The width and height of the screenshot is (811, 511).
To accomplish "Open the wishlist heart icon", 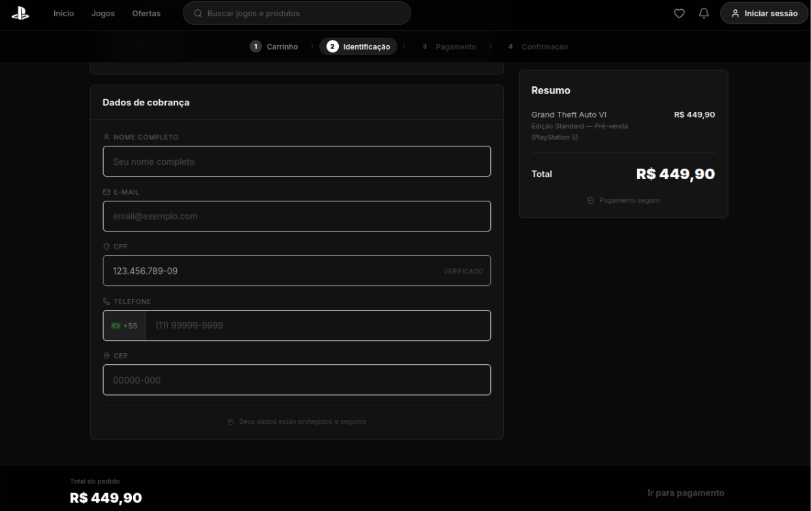I will (x=679, y=13).
